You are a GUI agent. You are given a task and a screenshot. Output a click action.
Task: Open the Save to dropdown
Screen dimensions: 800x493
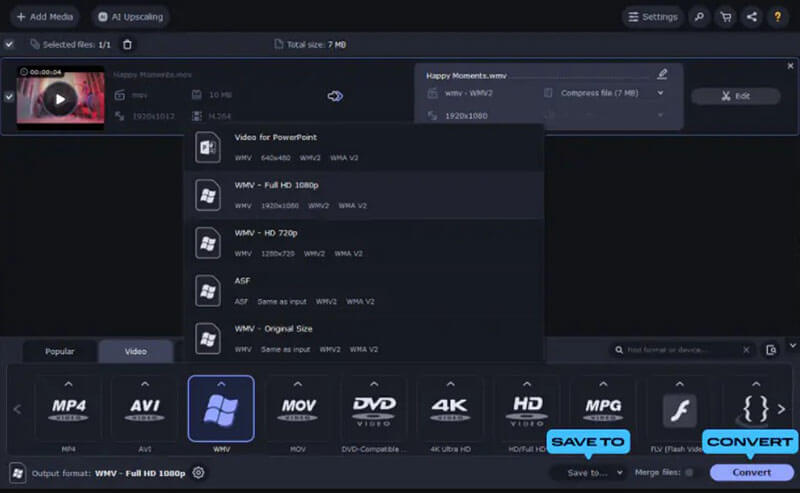pyautogui.click(x=588, y=473)
